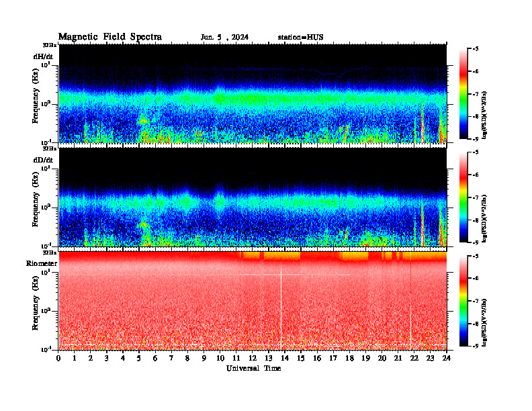Click the '-9' value on Riometer colorbar
The width and height of the screenshot is (532, 411).
pyautogui.click(x=476, y=346)
